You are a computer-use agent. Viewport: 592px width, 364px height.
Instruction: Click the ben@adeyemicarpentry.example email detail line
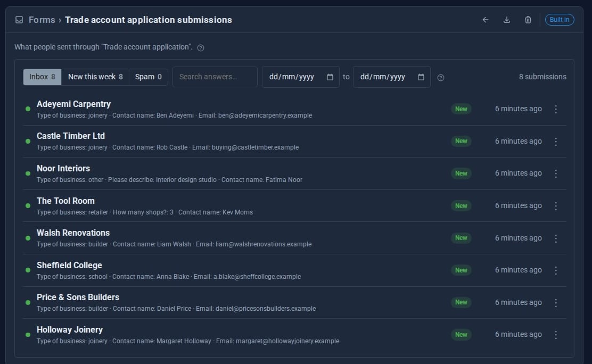coord(175,115)
